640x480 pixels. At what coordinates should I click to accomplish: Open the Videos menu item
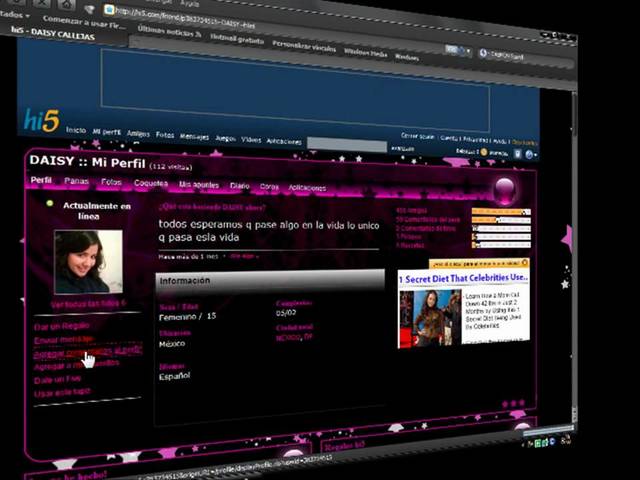tap(251, 140)
